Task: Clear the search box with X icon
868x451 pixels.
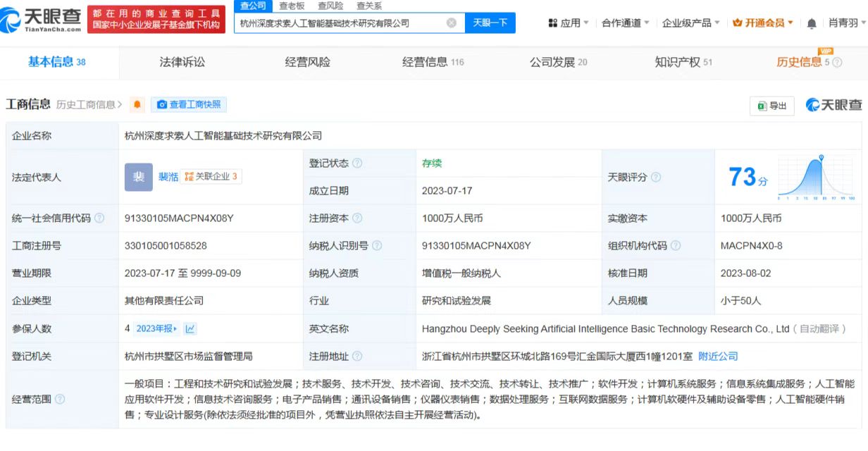Action: tap(452, 23)
